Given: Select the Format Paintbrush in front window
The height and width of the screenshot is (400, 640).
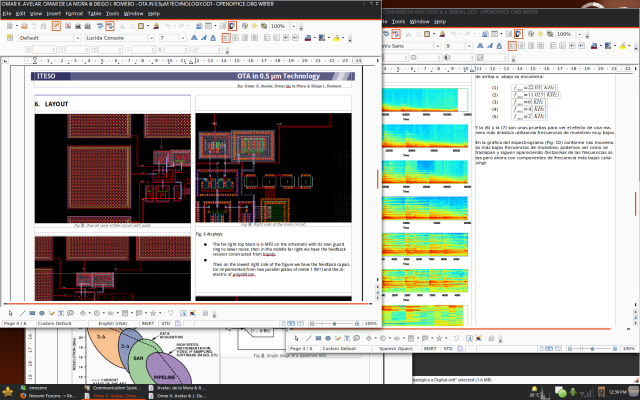Looking at the screenshot, I should tap(156, 26).
